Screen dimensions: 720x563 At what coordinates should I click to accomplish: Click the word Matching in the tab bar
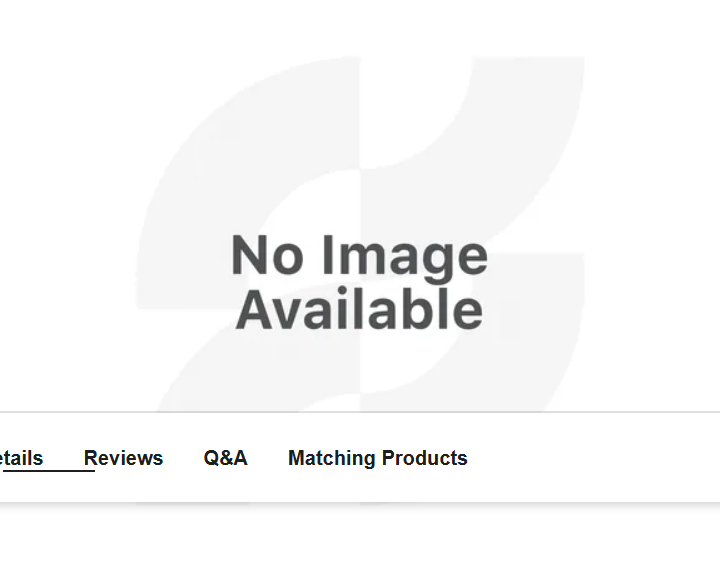pos(332,458)
